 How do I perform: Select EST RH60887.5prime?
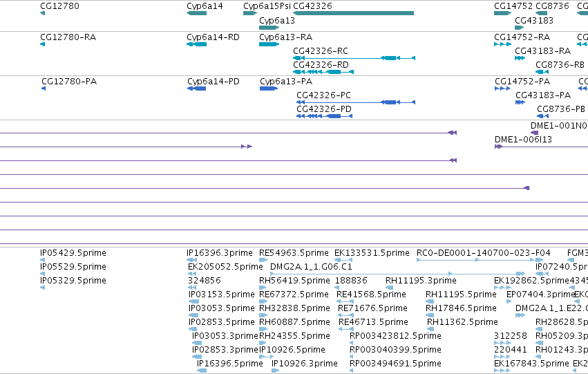coord(294,322)
